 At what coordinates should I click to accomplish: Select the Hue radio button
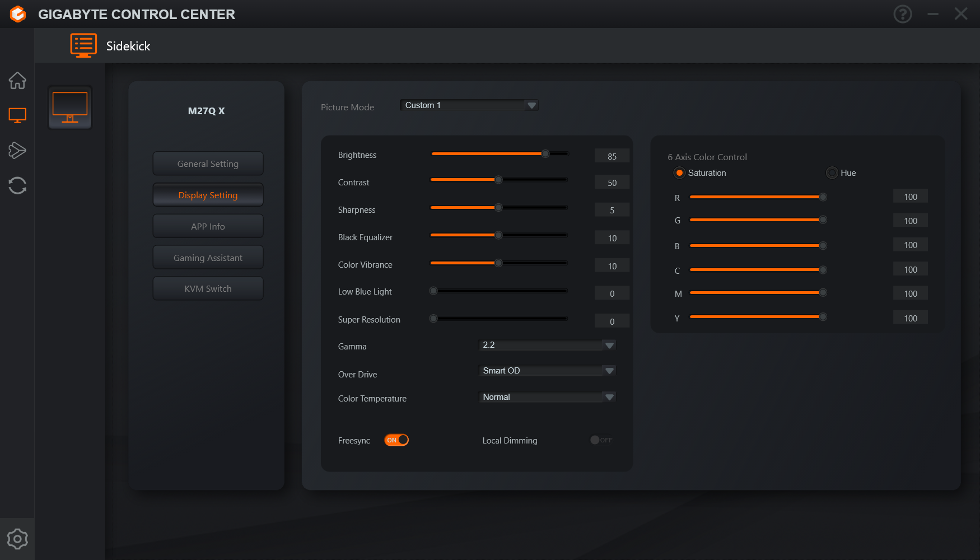[832, 173]
